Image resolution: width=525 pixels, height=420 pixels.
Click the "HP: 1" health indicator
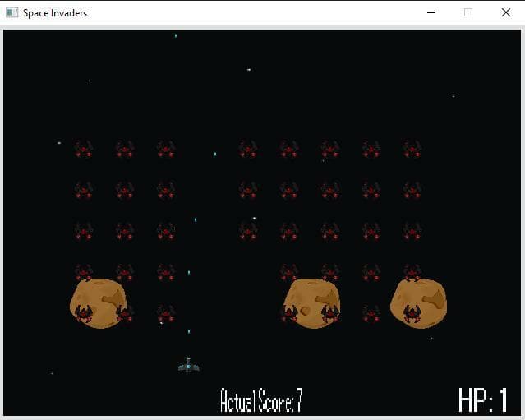pyautogui.click(x=483, y=400)
